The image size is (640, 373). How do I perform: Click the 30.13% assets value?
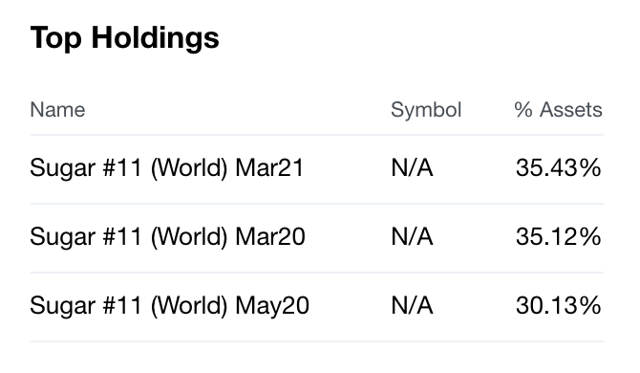[558, 306]
